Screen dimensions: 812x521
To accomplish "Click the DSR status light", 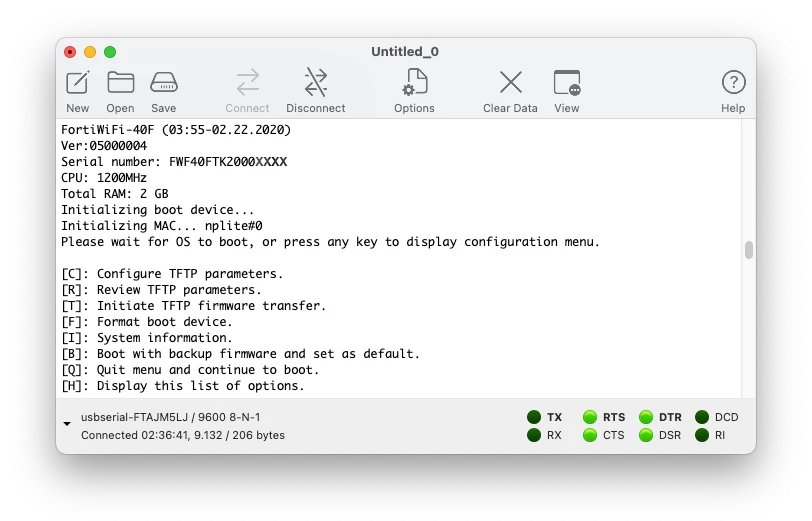I will (646, 436).
